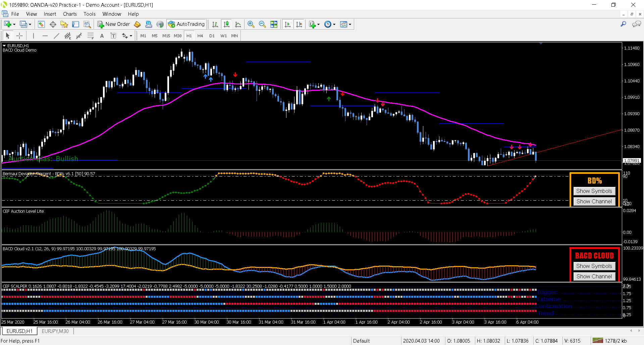Zoom in on the chart

251,24
